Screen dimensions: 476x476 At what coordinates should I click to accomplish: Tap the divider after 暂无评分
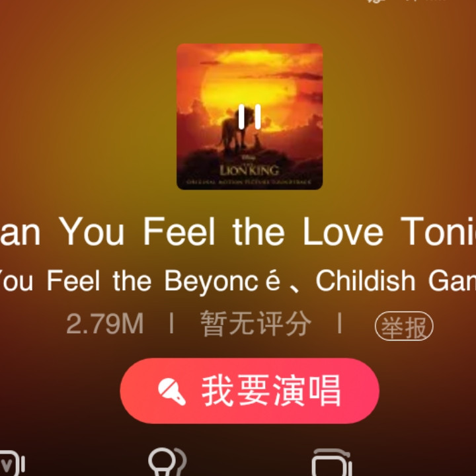(340, 323)
